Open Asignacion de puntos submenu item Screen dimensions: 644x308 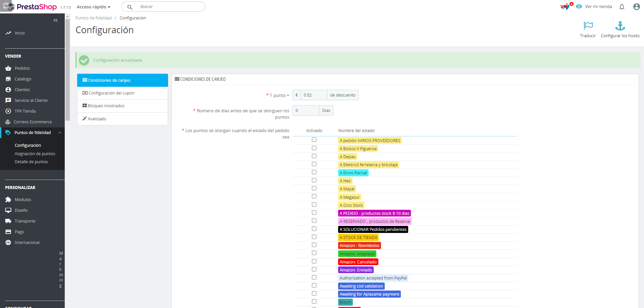(x=35, y=154)
